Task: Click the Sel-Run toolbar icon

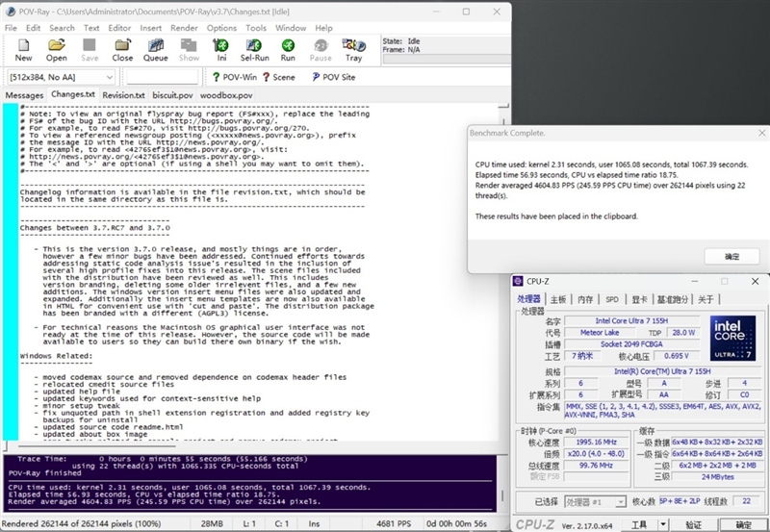Action: pyautogui.click(x=254, y=49)
